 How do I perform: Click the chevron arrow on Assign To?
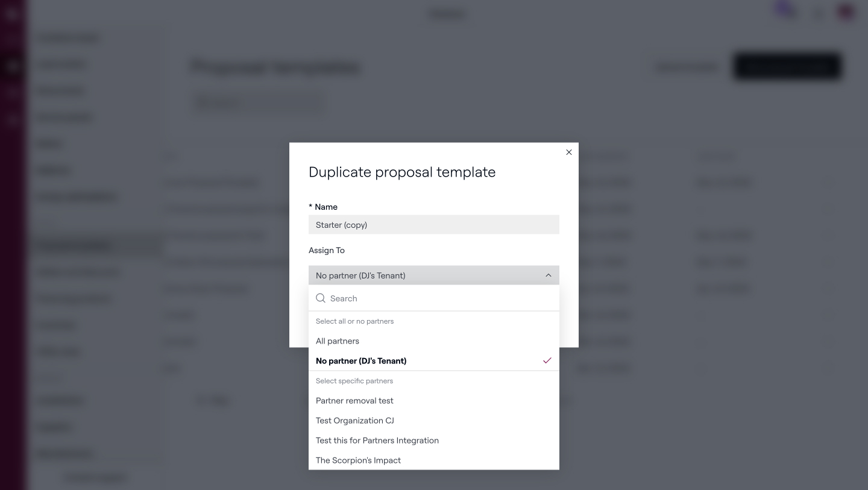point(548,275)
